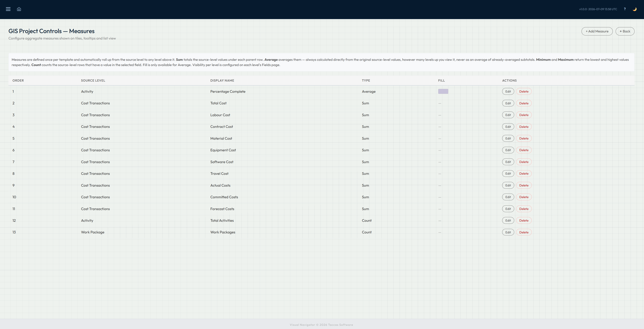Click the GIS Project Controls — Measures heading
The width and height of the screenshot is (644, 329).
pyautogui.click(x=51, y=31)
